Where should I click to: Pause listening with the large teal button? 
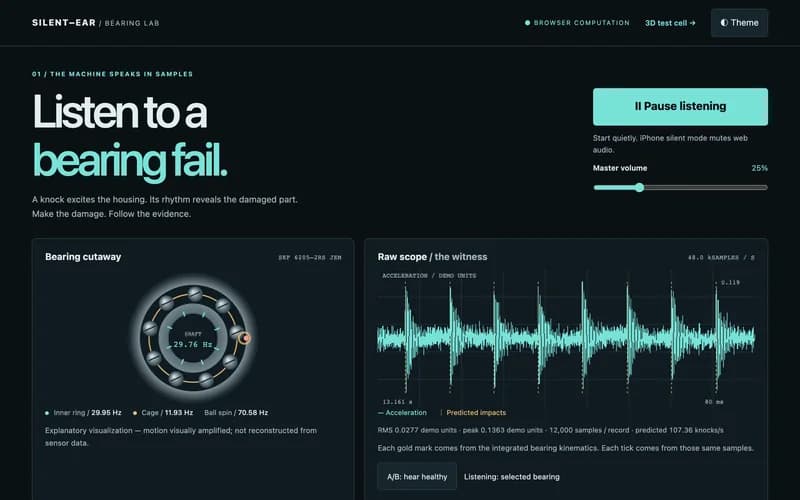tap(680, 107)
